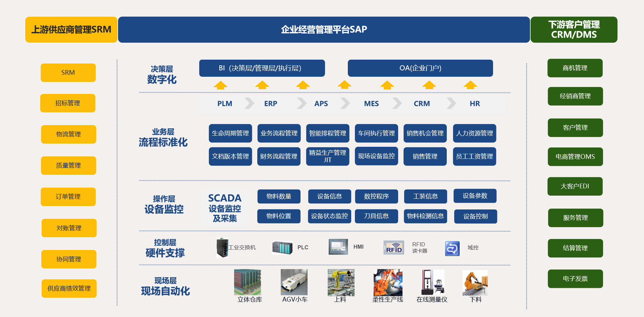Click 设备信息
This screenshot has height=317, width=644.
click(x=330, y=196)
